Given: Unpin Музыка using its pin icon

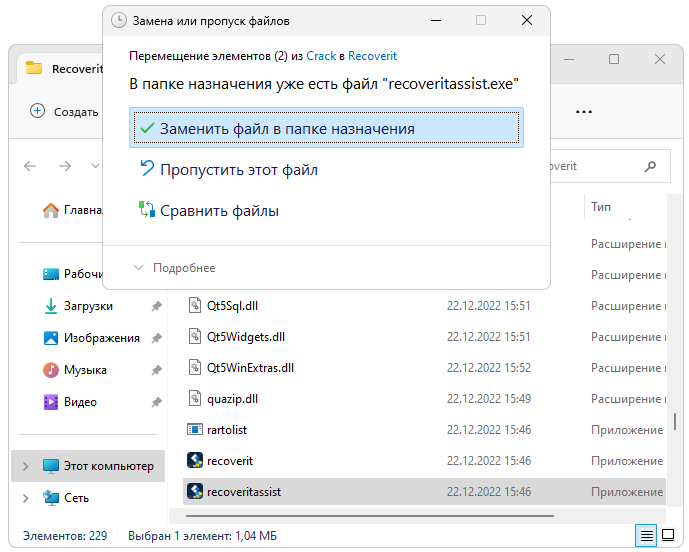Looking at the screenshot, I should pos(156,370).
